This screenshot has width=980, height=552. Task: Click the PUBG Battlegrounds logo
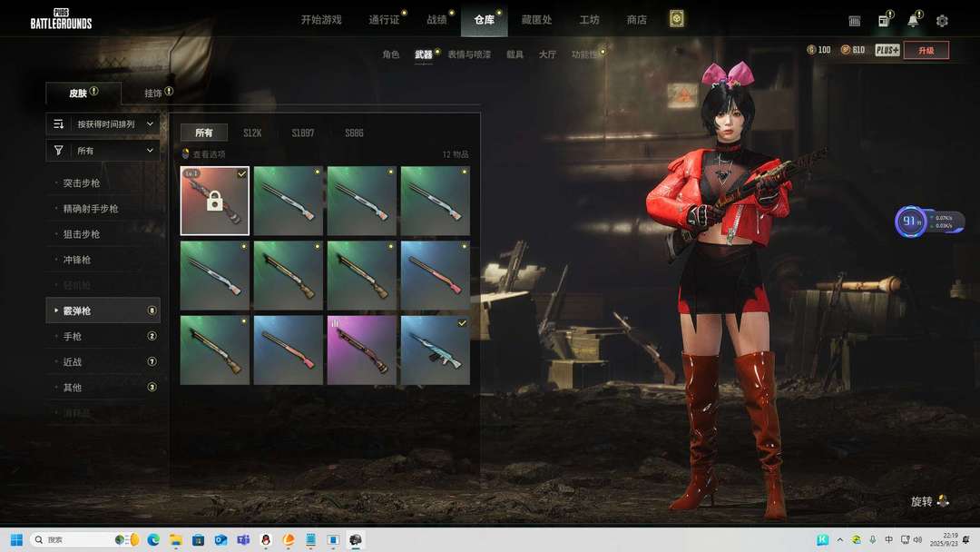(62, 19)
